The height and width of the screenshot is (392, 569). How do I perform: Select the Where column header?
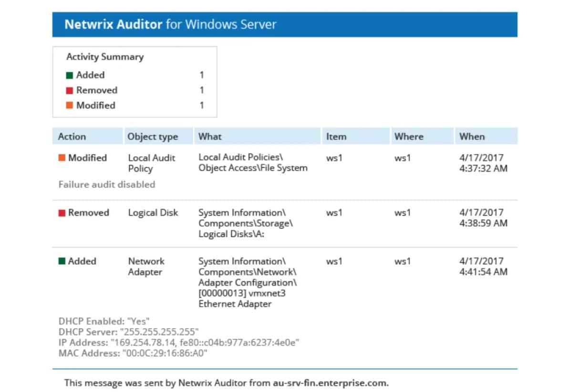point(409,136)
